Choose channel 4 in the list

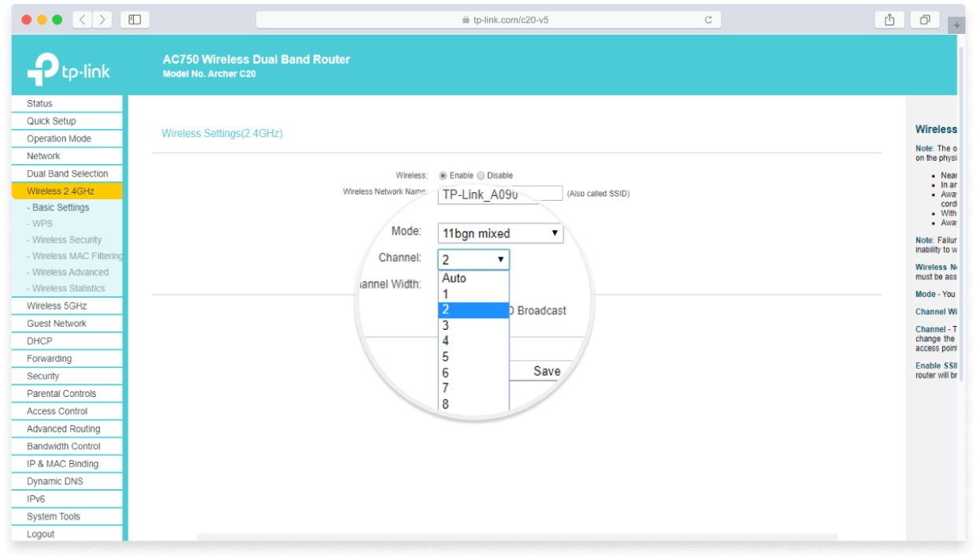click(x=474, y=341)
